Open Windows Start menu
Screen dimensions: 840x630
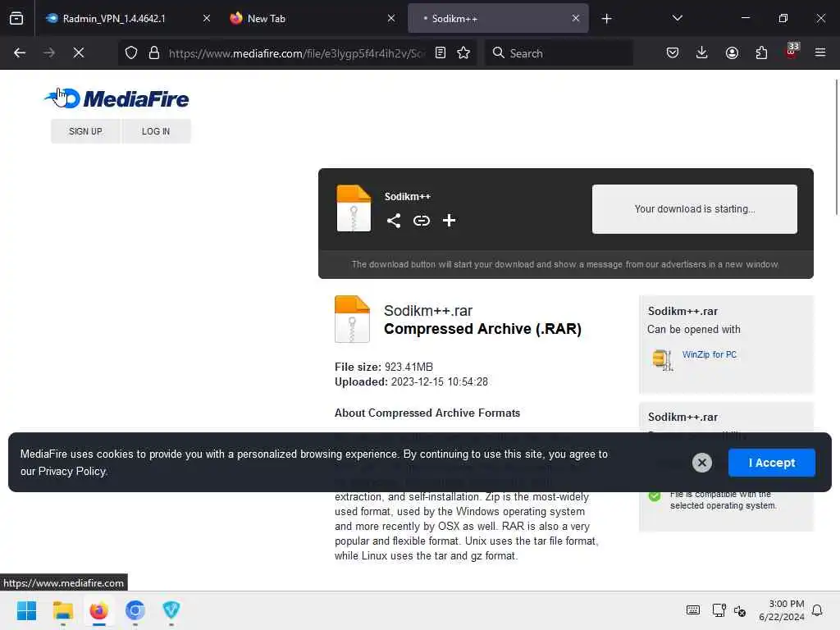(26, 610)
